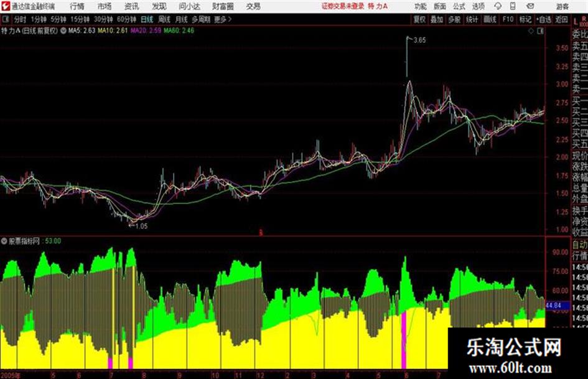Switch to 分时 period tab
588x379 pixels.
click(21, 19)
